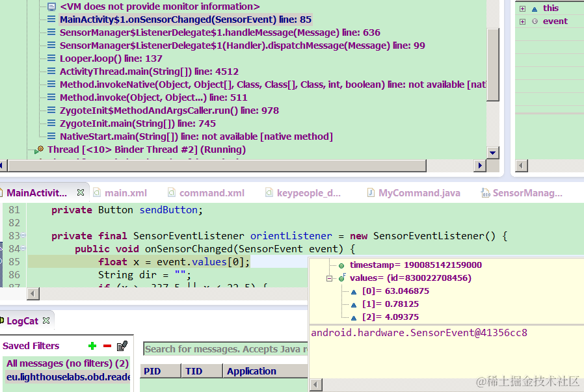
Task: Click the sendButton field declaration
Action: click(x=168, y=210)
